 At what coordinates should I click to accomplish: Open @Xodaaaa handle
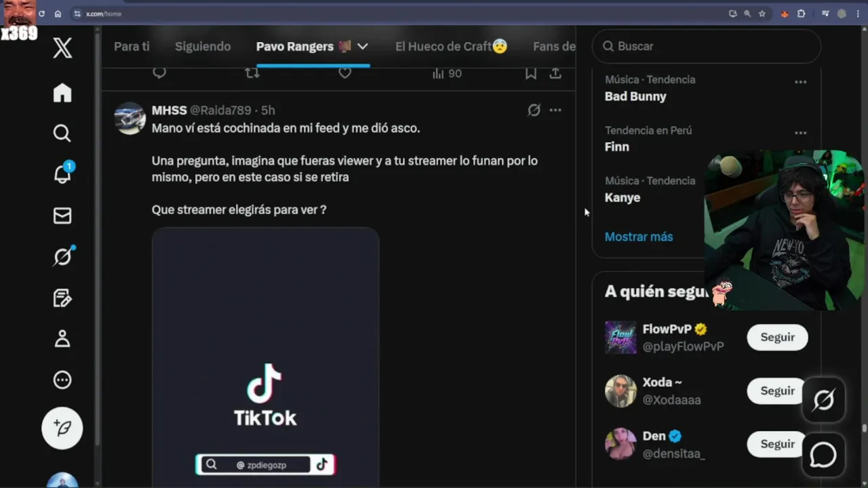(672, 400)
